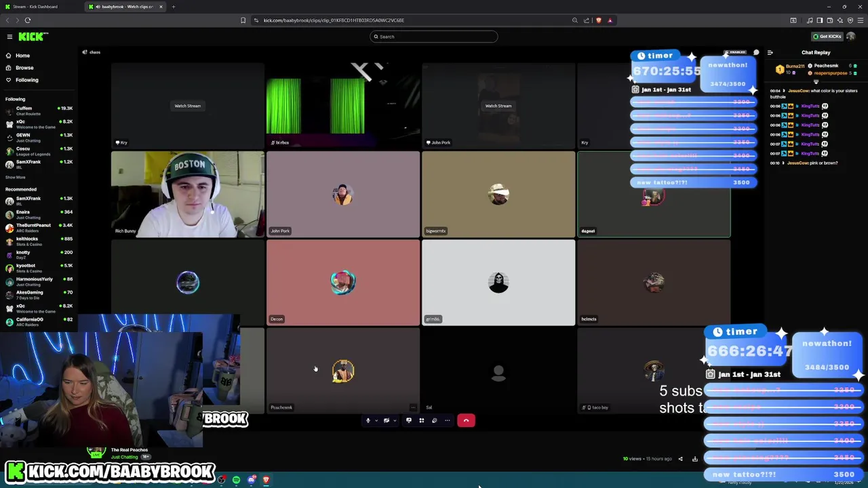This screenshot has height=488, width=868.
Task: Click the Brave icon in Windows taskbar
Action: [266, 480]
